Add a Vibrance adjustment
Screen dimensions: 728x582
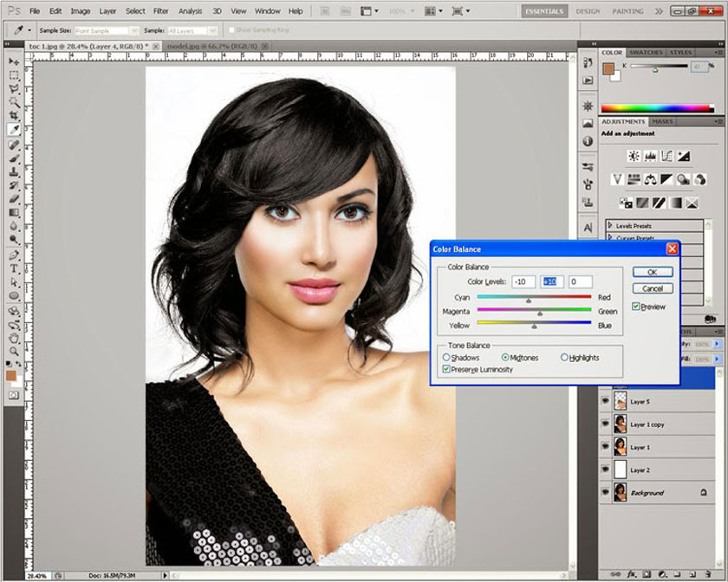pos(617,179)
